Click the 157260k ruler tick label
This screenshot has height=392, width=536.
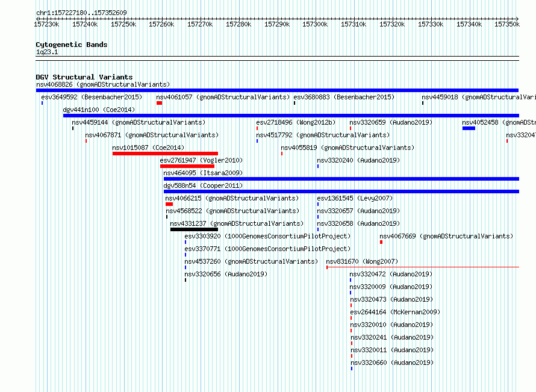coord(161,24)
